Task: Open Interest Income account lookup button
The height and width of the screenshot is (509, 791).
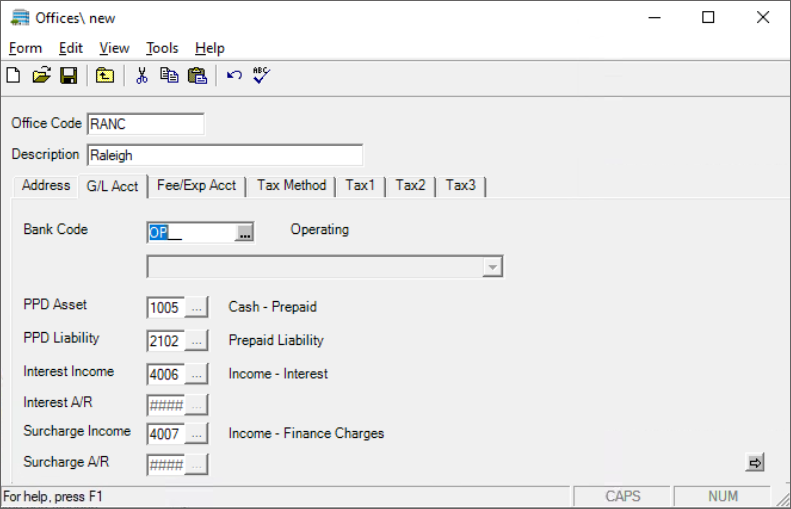Action: tap(197, 374)
